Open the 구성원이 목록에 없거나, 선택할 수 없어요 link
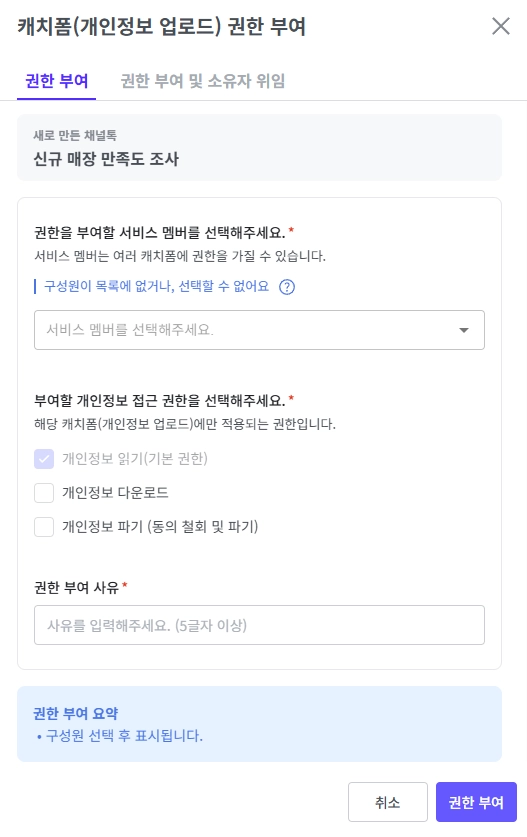 156,287
